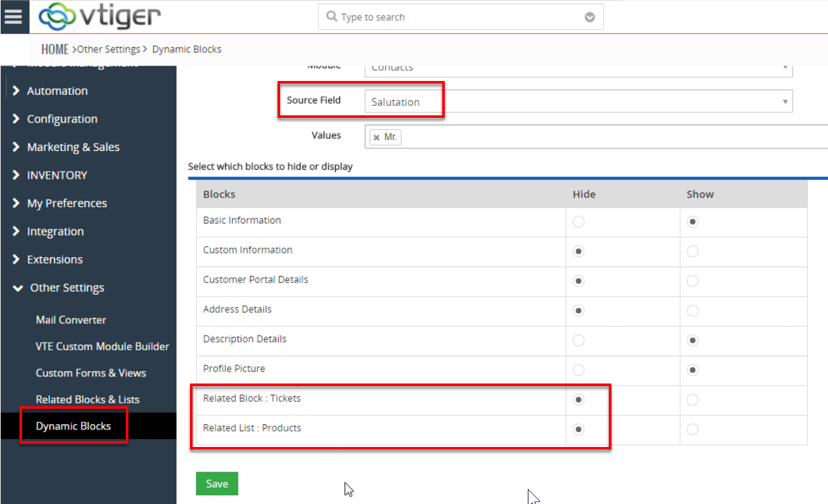Set Related List : Products to Hide
Image resolution: width=828 pixels, height=504 pixels.
[578, 429]
